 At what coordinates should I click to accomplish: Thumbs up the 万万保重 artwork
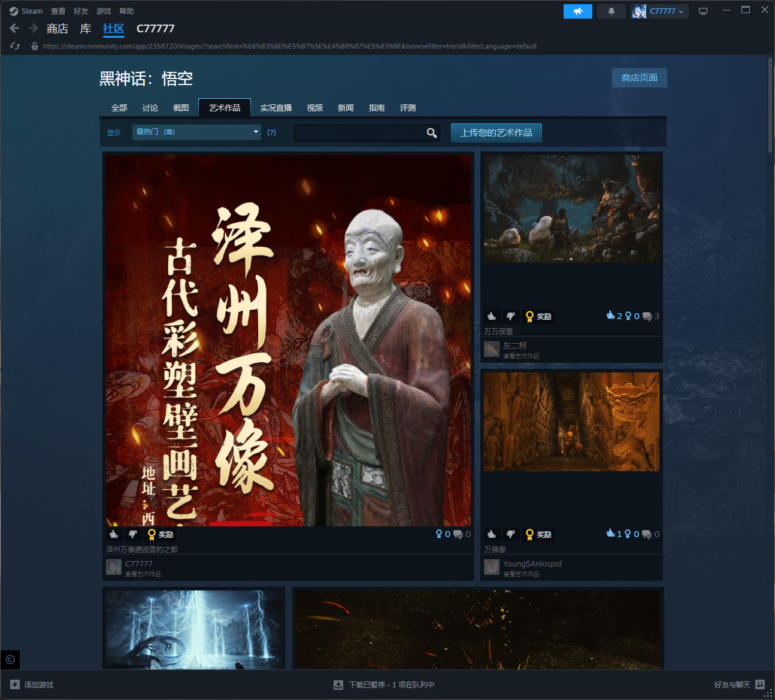(492, 316)
